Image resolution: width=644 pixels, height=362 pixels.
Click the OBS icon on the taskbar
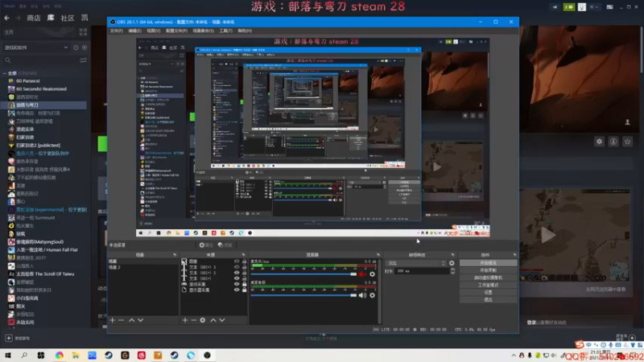208,356
